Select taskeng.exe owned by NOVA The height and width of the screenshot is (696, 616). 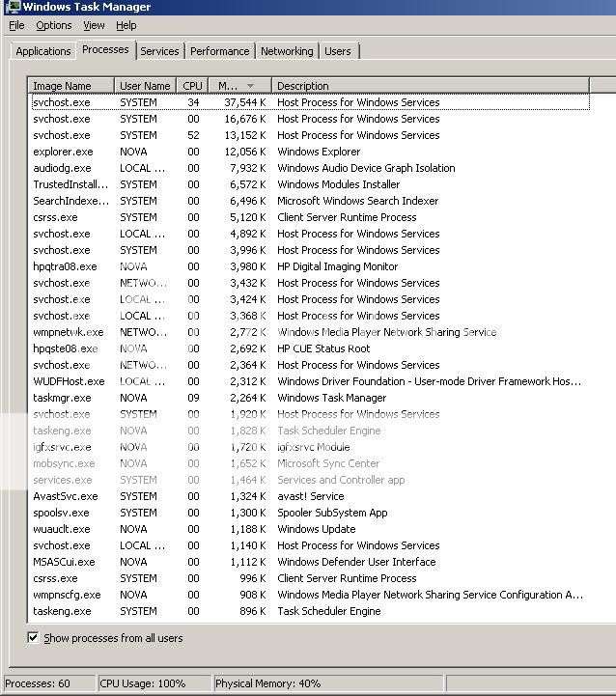coord(311,431)
